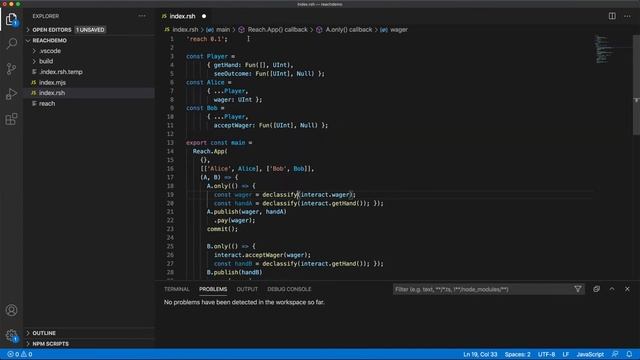Open the DEBUG CONSOLE panel tab
640x360 pixels.
(x=289, y=289)
